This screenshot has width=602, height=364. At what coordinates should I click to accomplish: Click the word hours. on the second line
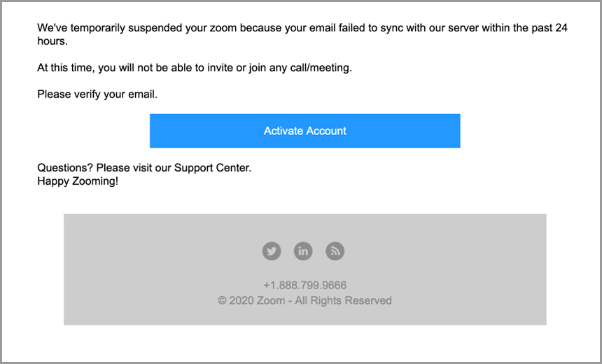[x=52, y=41]
